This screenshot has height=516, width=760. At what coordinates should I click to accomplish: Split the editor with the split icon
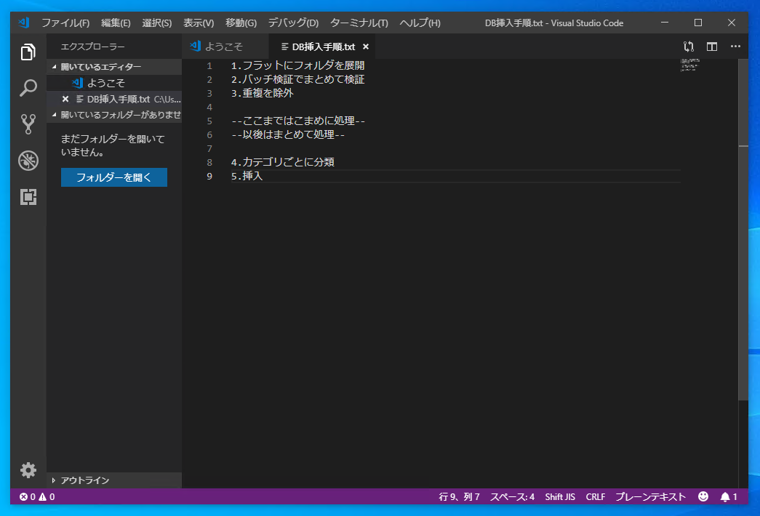(x=712, y=47)
